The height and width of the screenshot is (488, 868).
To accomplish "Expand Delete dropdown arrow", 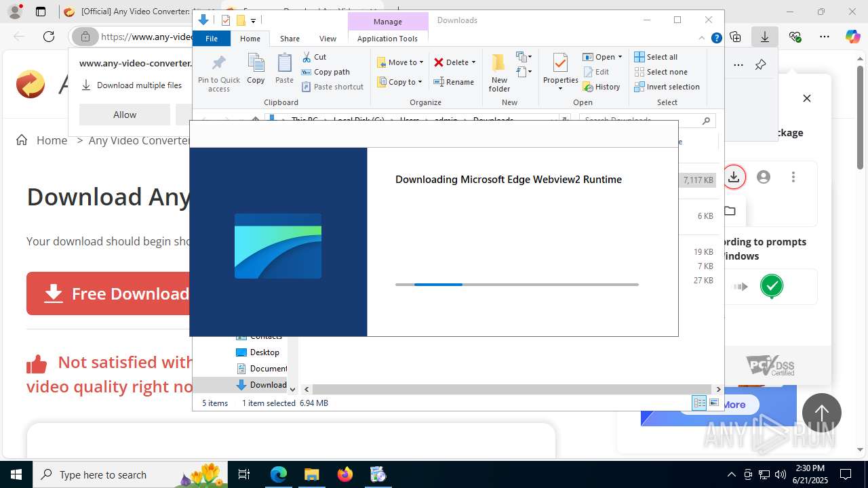I will 473,62.
